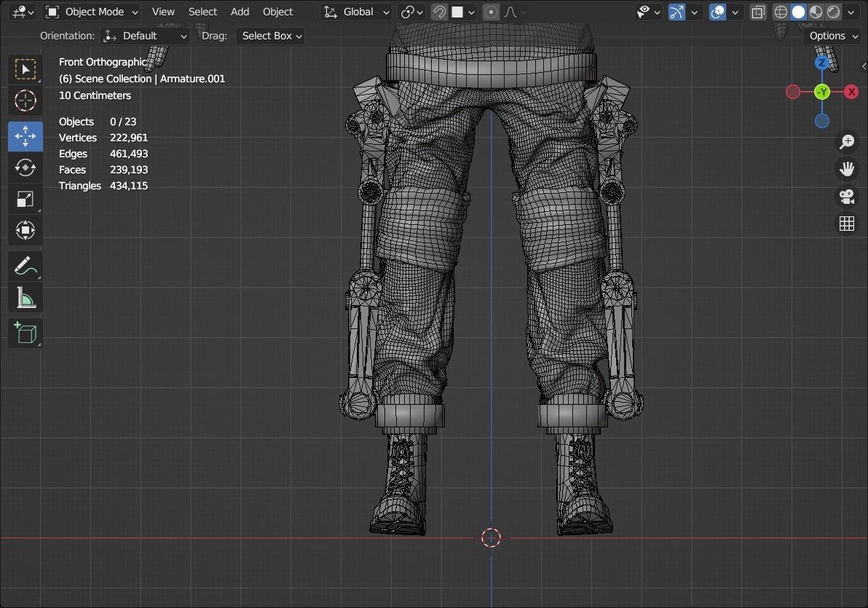Click 'Scene Collection | Armature.001' text
The height and width of the screenshot is (608, 868).
149,79
